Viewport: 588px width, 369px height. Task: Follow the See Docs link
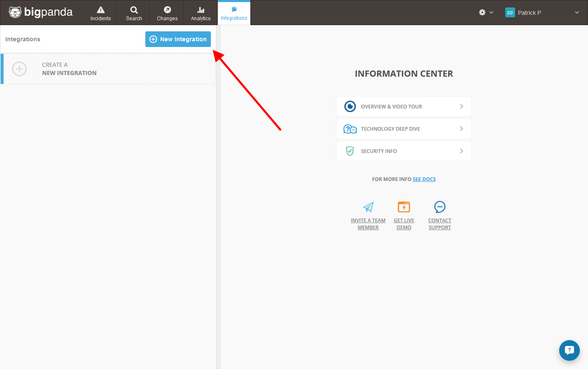[x=424, y=179]
